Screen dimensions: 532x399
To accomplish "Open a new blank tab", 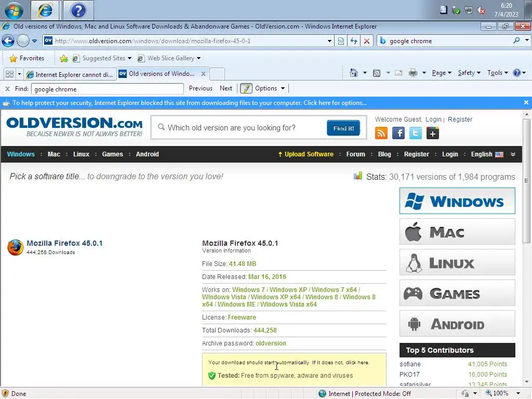I will pyautogui.click(x=217, y=74).
